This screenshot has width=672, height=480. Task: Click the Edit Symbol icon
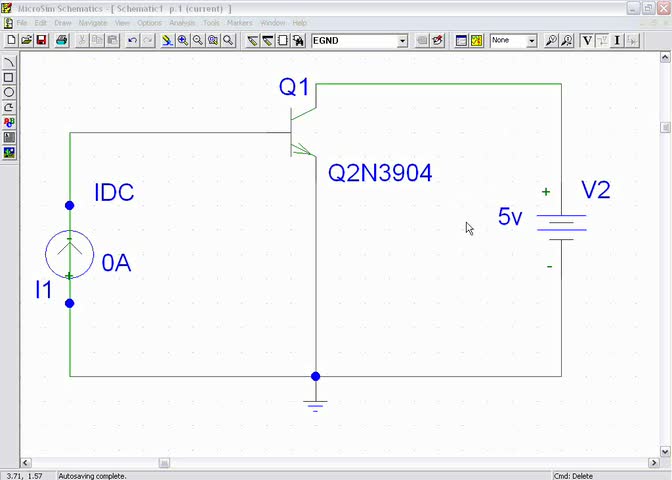point(438,40)
